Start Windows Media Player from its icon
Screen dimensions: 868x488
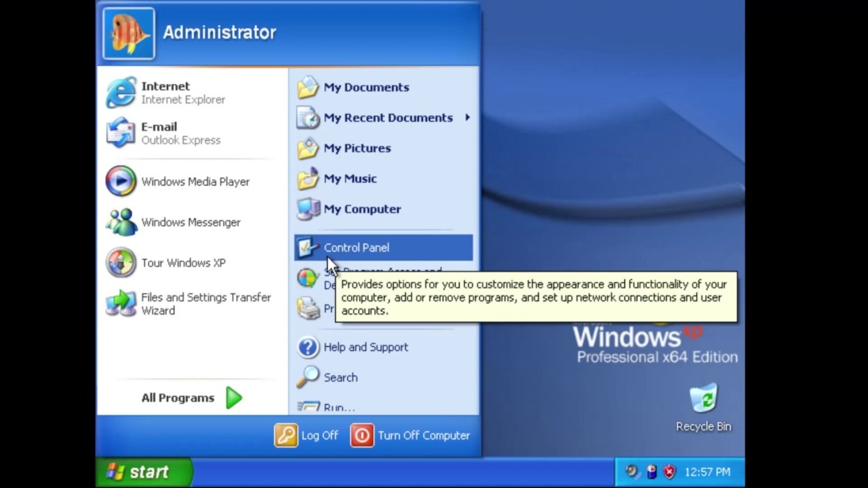121,182
